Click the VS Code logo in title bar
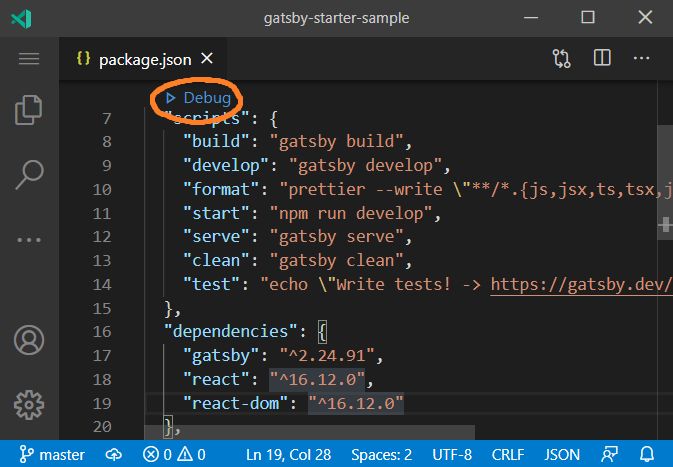 tap(21, 18)
